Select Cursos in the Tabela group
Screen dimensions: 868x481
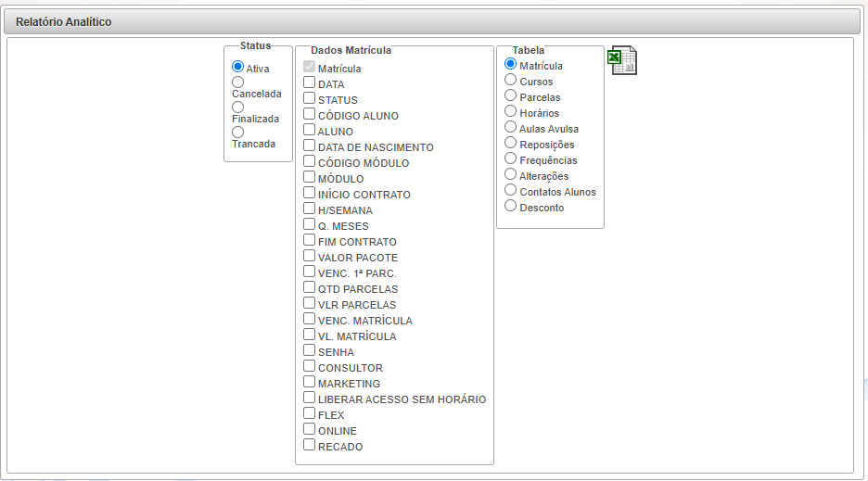tap(510, 81)
